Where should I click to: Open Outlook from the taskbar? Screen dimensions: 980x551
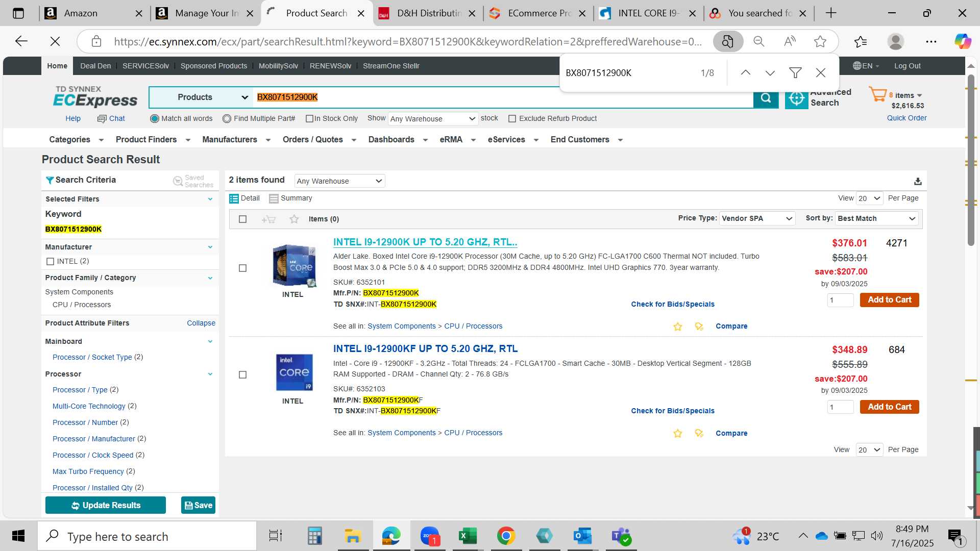click(x=582, y=536)
